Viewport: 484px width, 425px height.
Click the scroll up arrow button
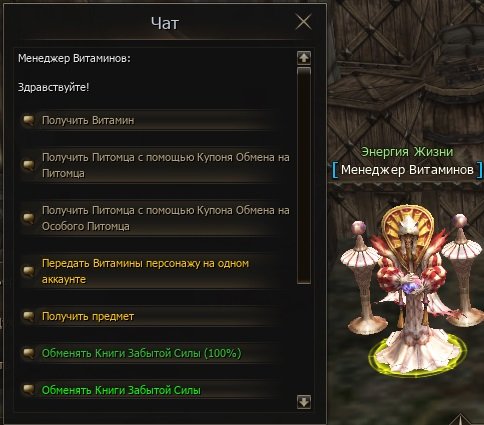[304, 58]
